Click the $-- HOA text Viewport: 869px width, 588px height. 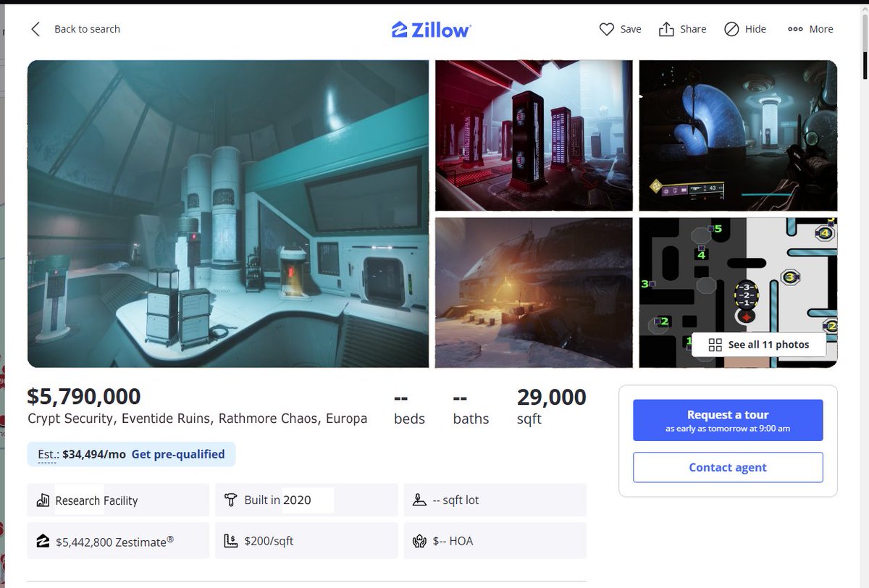pyautogui.click(x=453, y=541)
